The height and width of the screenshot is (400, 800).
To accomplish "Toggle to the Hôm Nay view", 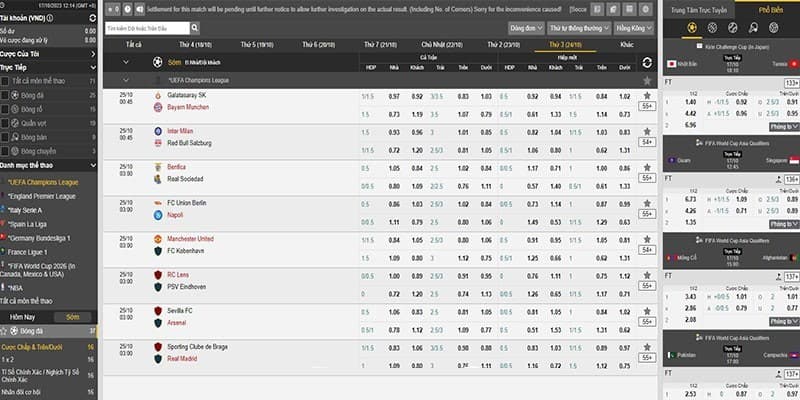I will click(x=22, y=317).
